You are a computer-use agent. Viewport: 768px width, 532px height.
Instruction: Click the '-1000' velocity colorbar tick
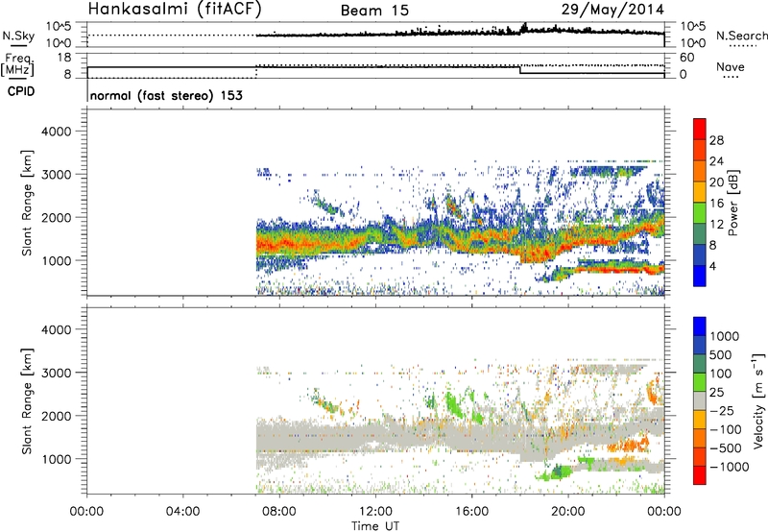(x=729, y=467)
